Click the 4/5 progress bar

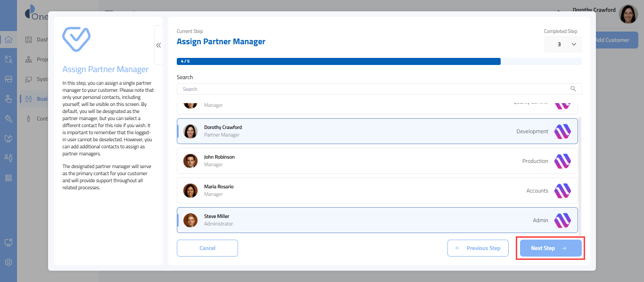[338, 61]
